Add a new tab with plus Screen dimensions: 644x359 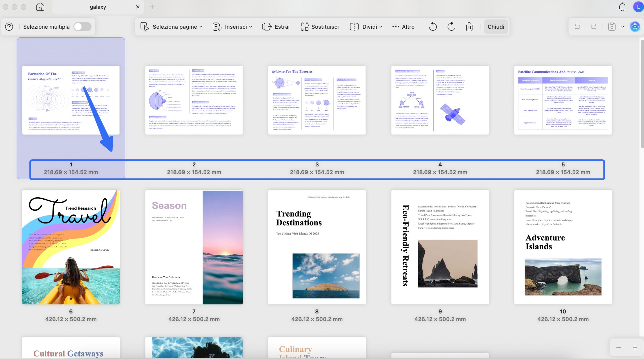pyautogui.click(x=152, y=7)
